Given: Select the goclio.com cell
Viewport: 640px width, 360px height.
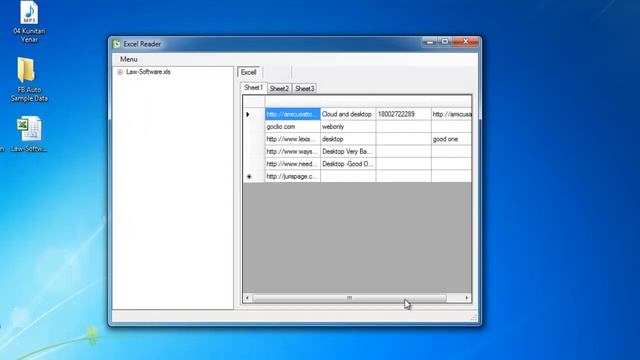Looking at the screenshot, I should (x=293, y=127).
